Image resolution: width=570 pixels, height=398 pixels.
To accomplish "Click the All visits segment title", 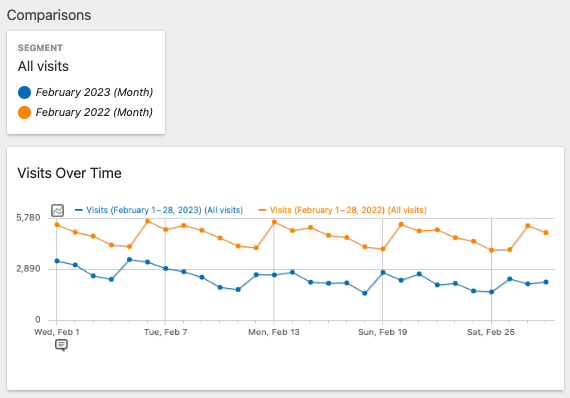I will pyautogui.click(x=43, y=67).
